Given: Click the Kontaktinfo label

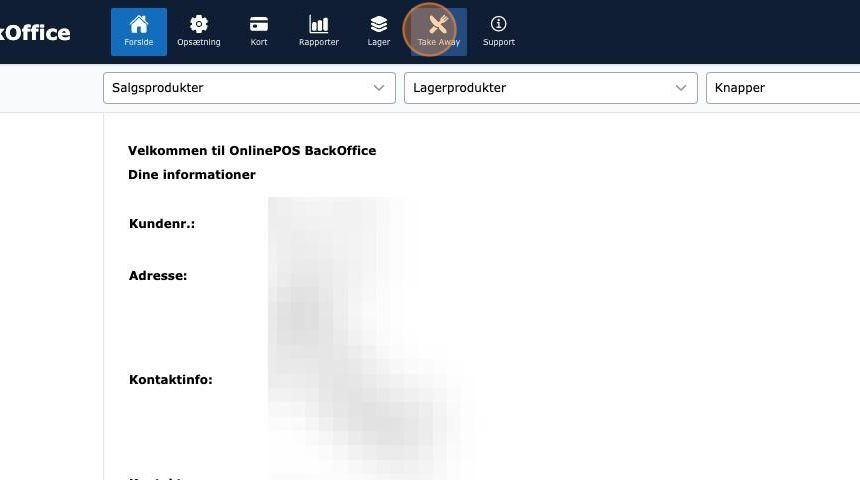Looking at the screenshot, I should pos(171,380).
